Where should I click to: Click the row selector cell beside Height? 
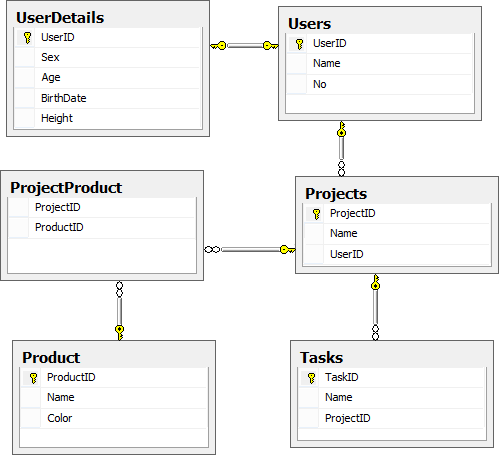click(25, 118)
